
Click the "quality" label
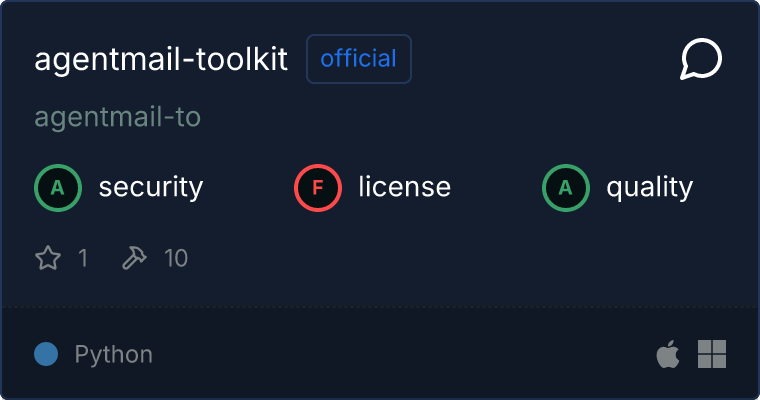point(649,187)
